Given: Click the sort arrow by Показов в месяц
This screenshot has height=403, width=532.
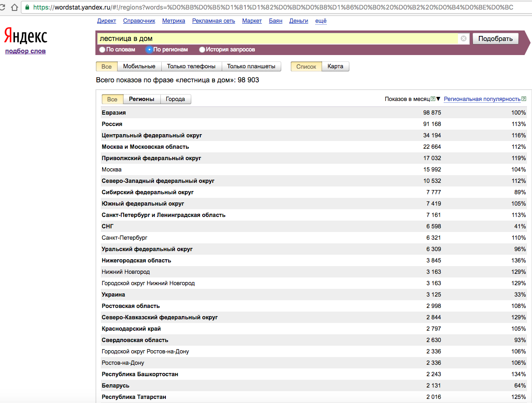Looking at the screenshot, I should click(x=438, y=99).
